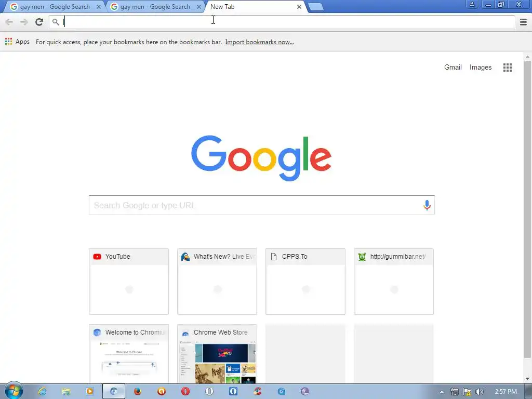Click the Apps shortcut in bookmarks bar
The image size is (532, 399).
(17, 42)
